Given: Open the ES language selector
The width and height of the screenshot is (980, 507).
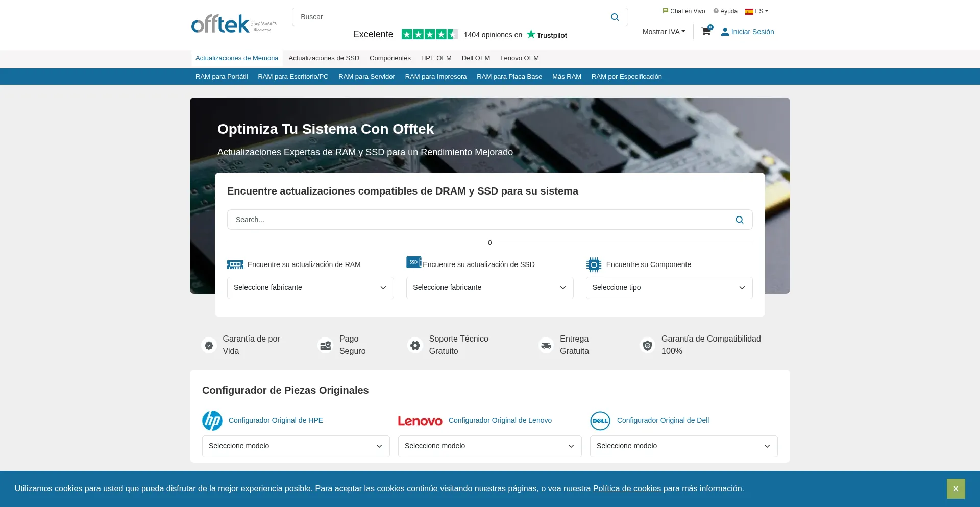Looking at the screenshot, I should (756, 11).
